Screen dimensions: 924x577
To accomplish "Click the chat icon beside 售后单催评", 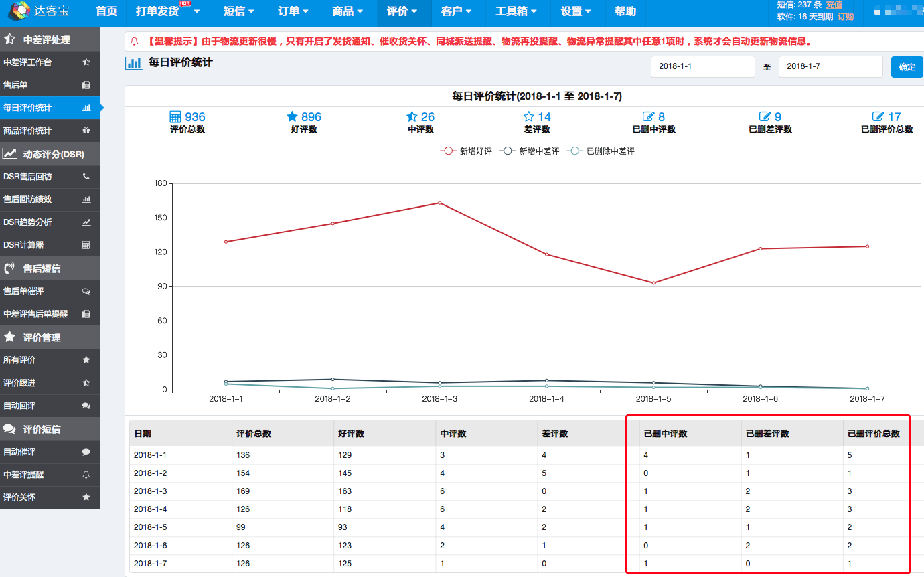I will pos(86,291).
